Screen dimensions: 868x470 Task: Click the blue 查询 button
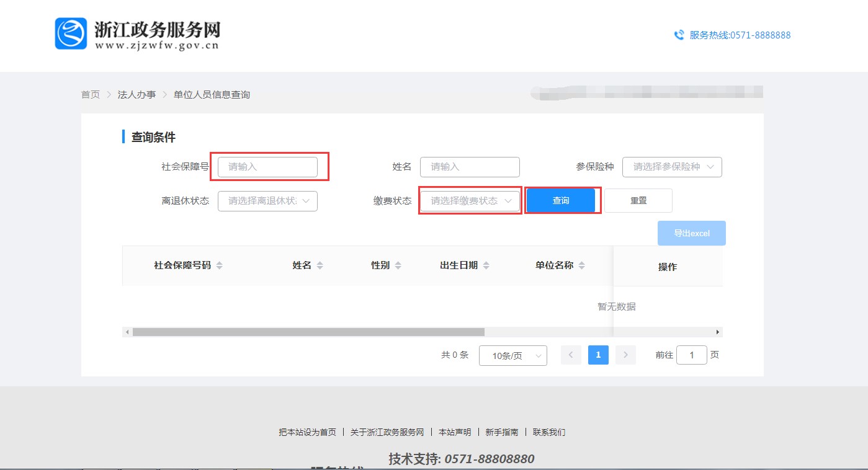(x=561, y=200)
